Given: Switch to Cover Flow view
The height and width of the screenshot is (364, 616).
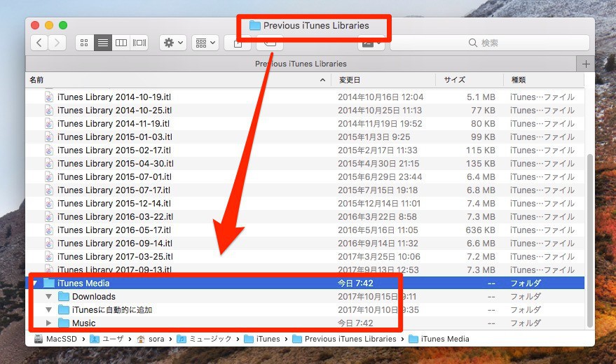Looking at the screenshot, I should click(139, 43).
